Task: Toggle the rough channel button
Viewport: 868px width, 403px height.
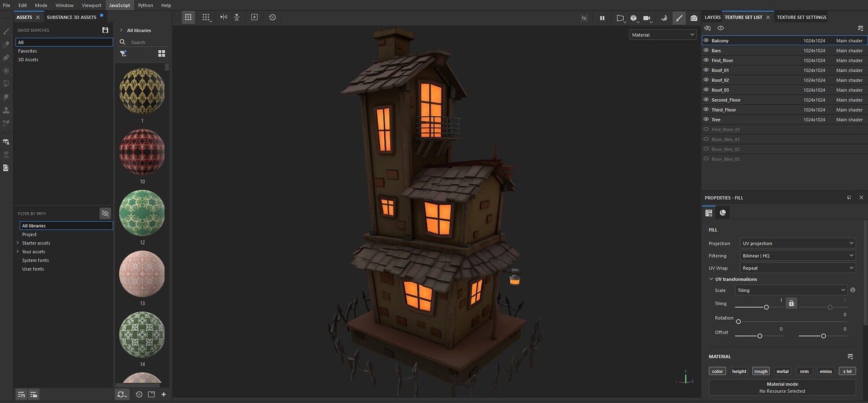Action: click(761, 371)
